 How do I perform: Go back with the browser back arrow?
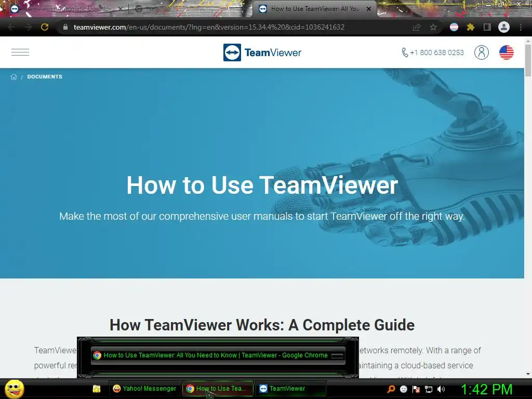tap(11, 27)
